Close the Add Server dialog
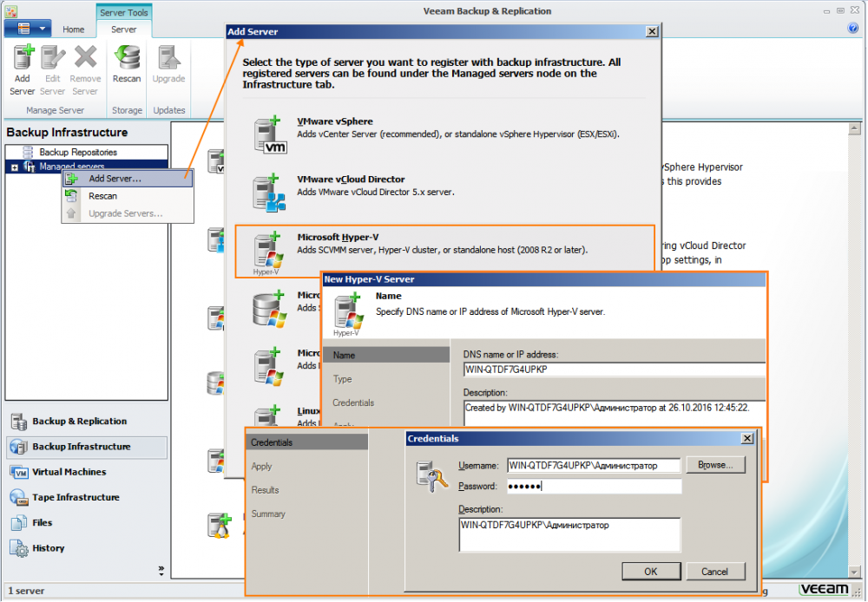 (653, 31)
